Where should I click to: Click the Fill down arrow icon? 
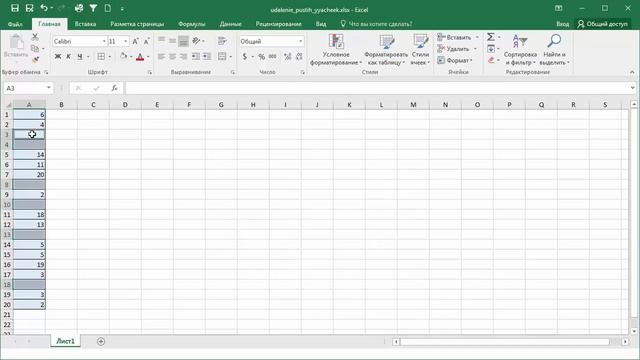pos(491,49)
